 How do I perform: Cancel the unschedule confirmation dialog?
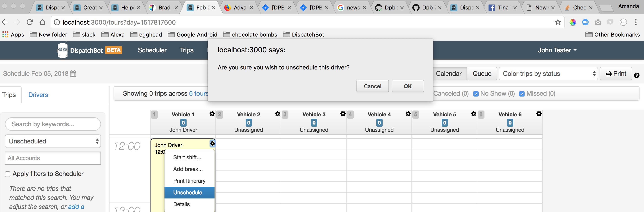point(372,86)
